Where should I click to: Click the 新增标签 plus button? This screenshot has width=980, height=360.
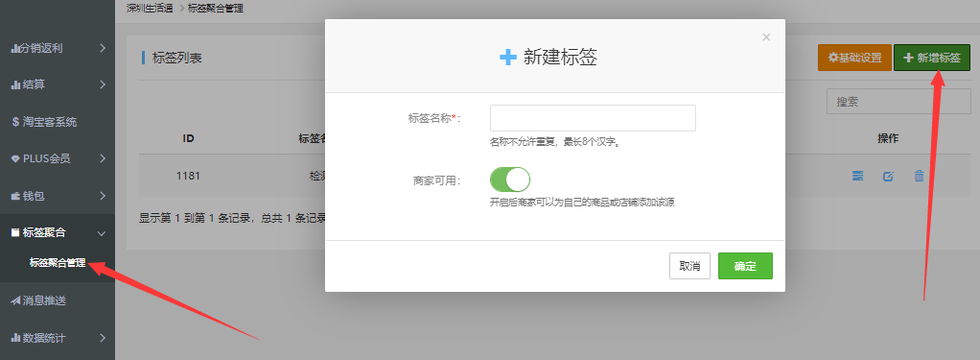(932, 59)
